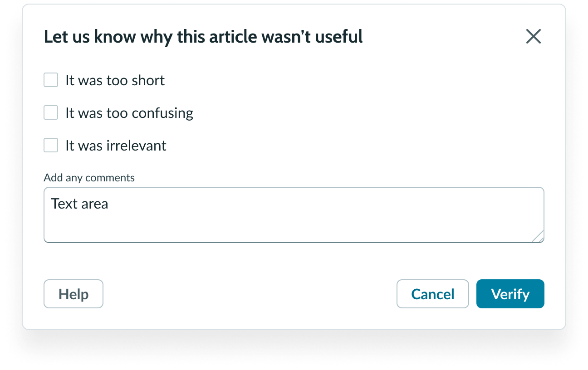This screenshot has height=370, width=588.
Task: Cancel the feedback dialog
Action: tap(432, 294)
